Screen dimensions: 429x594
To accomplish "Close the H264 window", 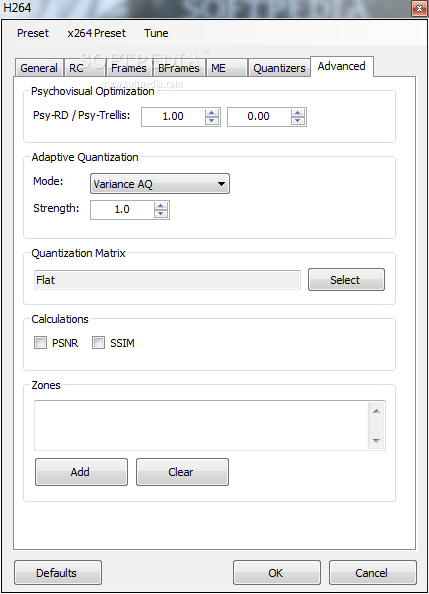I will pos(419,8).
